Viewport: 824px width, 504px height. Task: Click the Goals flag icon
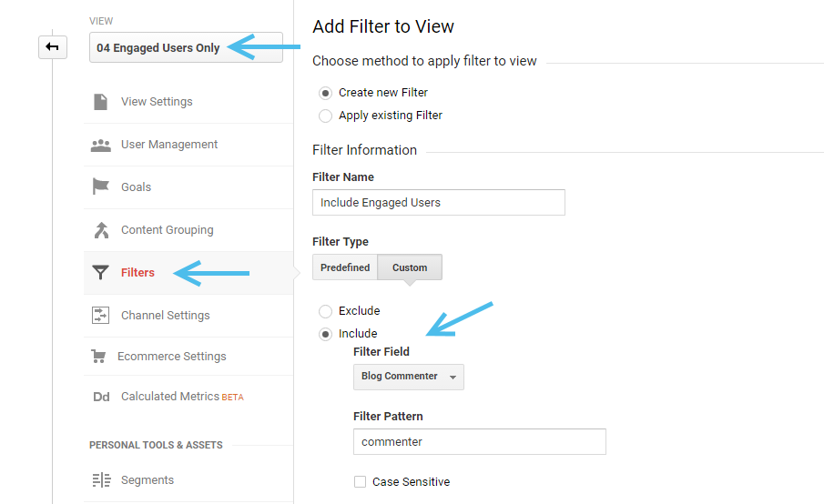(100, 186)
